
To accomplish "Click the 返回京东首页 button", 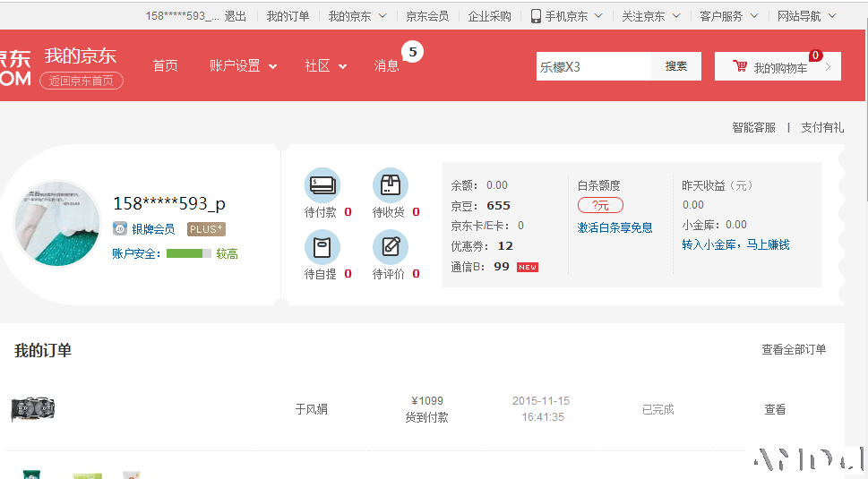I will (x=82, y=81).
